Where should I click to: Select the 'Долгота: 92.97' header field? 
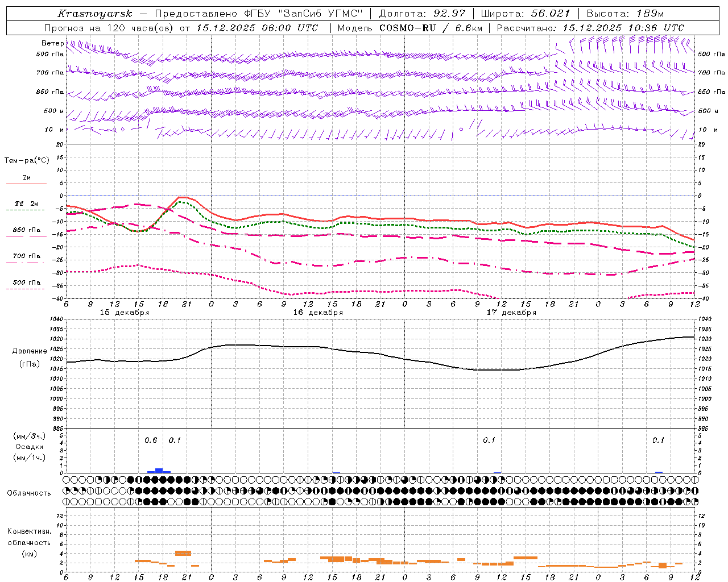click(421, 14)
